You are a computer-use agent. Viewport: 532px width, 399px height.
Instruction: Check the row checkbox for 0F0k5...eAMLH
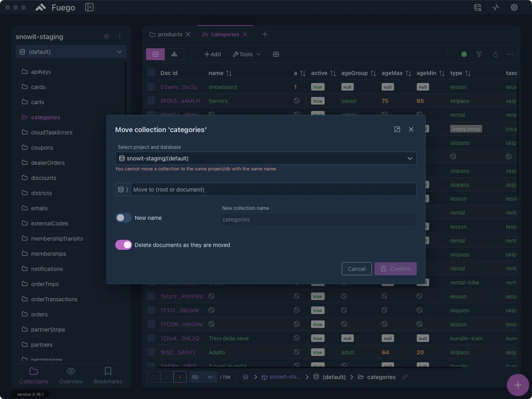click(x=151, y=101)
